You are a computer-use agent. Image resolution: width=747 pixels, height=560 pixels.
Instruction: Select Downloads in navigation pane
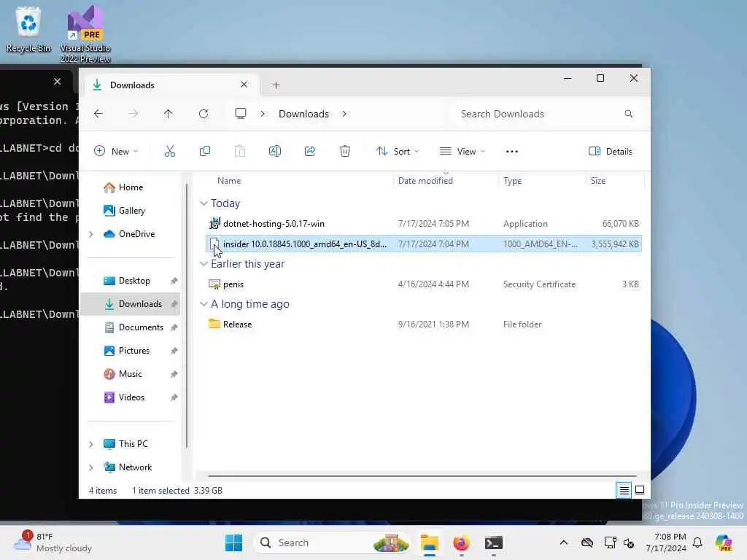point(130,304)
